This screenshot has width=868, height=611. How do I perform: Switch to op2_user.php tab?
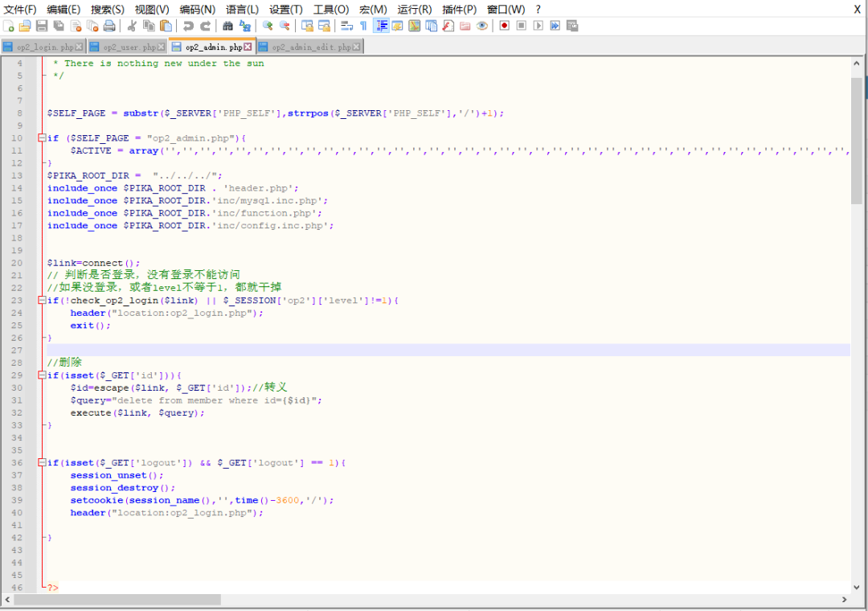[x=127, y=47]
